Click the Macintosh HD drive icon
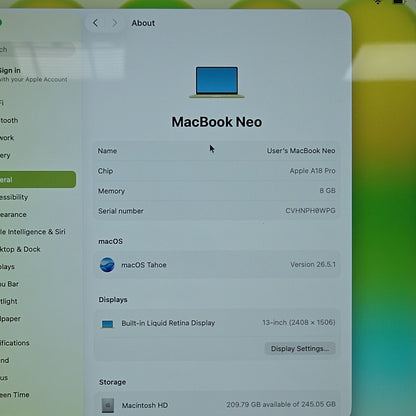416x416 pixels. coord(108,405)
